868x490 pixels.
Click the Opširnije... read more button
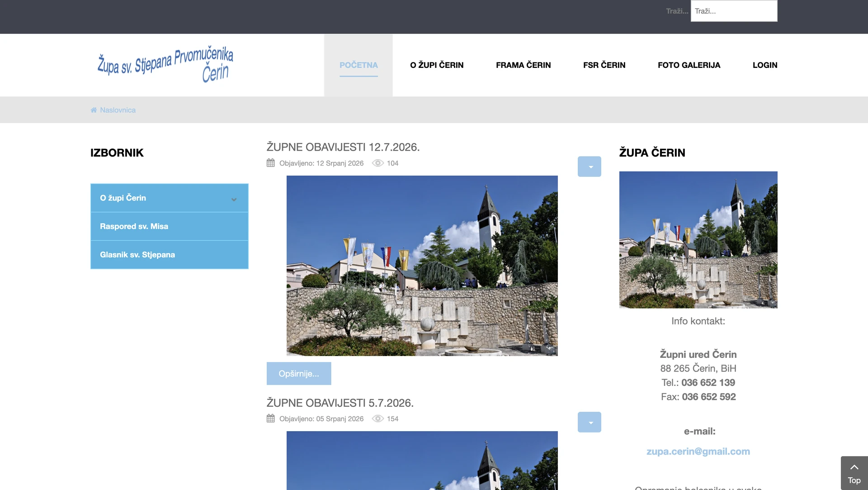(x=299, y=373)
